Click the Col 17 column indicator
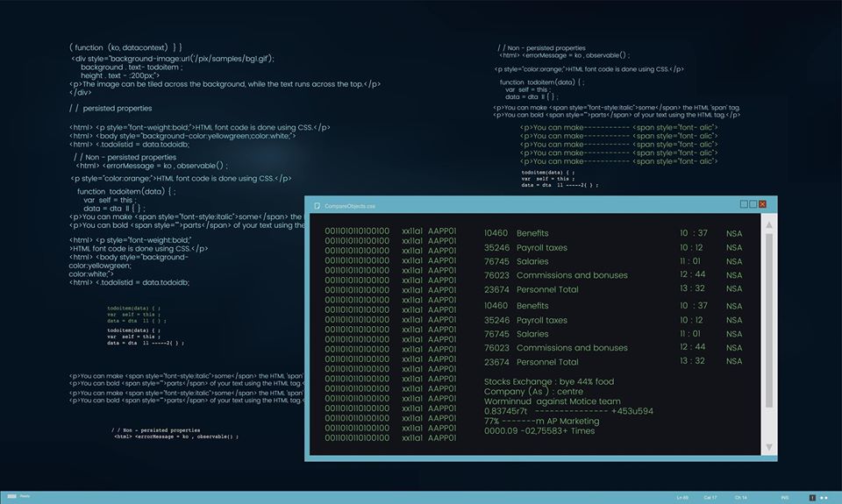 710,498
